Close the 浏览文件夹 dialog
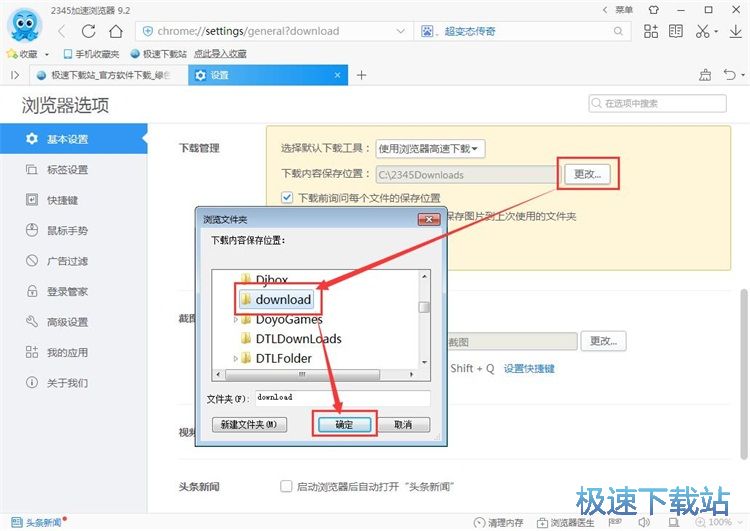750x531 pixels. pos(429,220)
